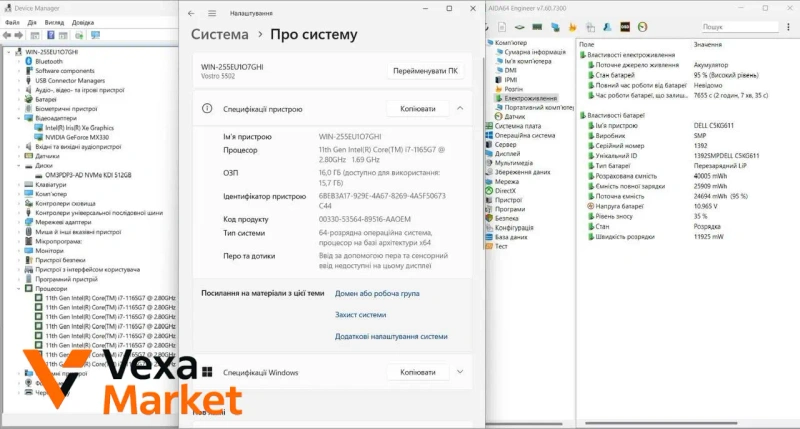Click the Пошук search field in AIDA64
Screen dimensions: 800x429
click(740, 27)
